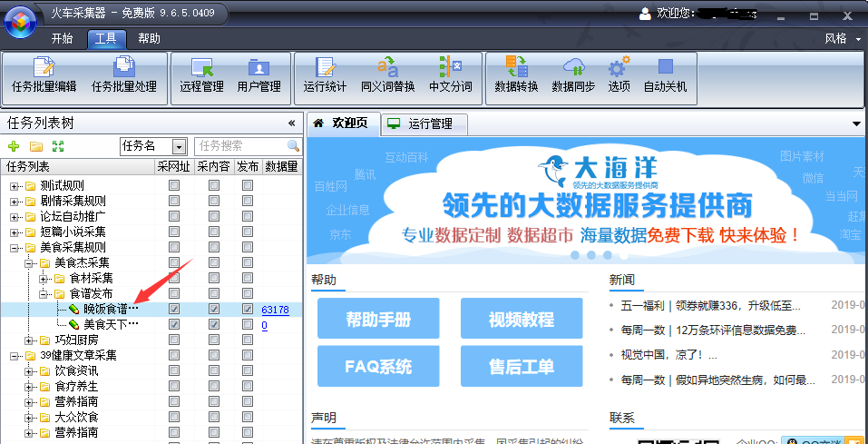Click the 帮助手册 button
This screenshot has height=444, width=868.
pyautogui.click(x=378, y=318)
